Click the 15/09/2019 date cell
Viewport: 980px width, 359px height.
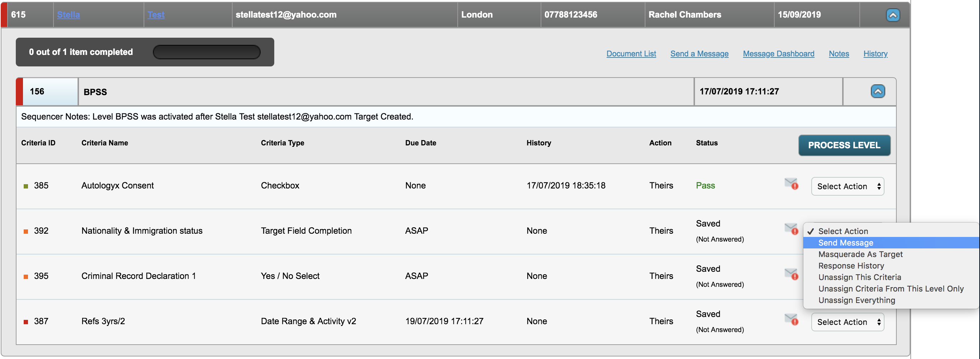(x=816, y=14)
